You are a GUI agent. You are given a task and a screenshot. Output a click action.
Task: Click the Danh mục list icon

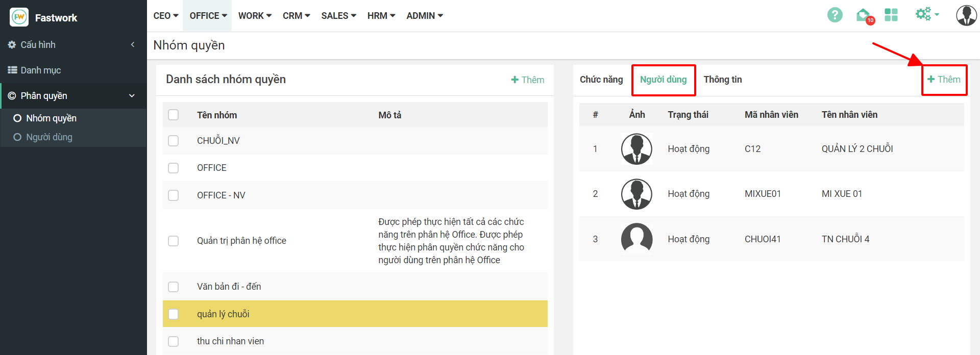pyautogui.click(x=12, y=70)
